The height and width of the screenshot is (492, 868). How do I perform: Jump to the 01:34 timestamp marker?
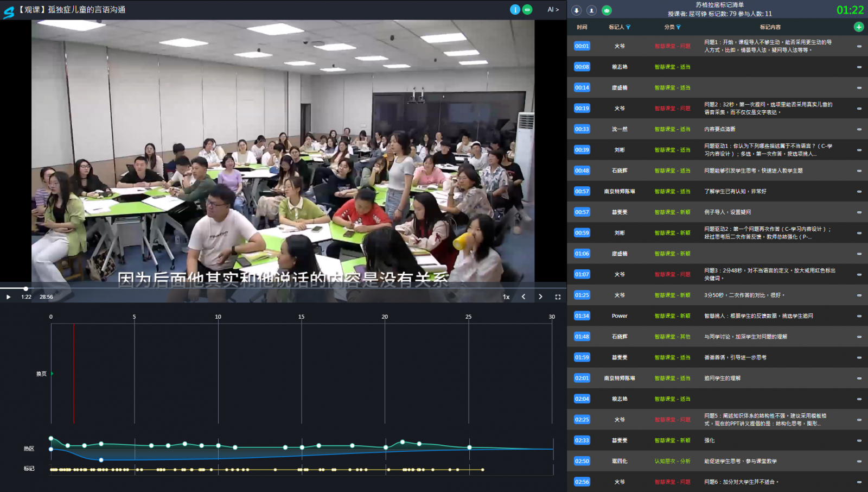point(582,316)
